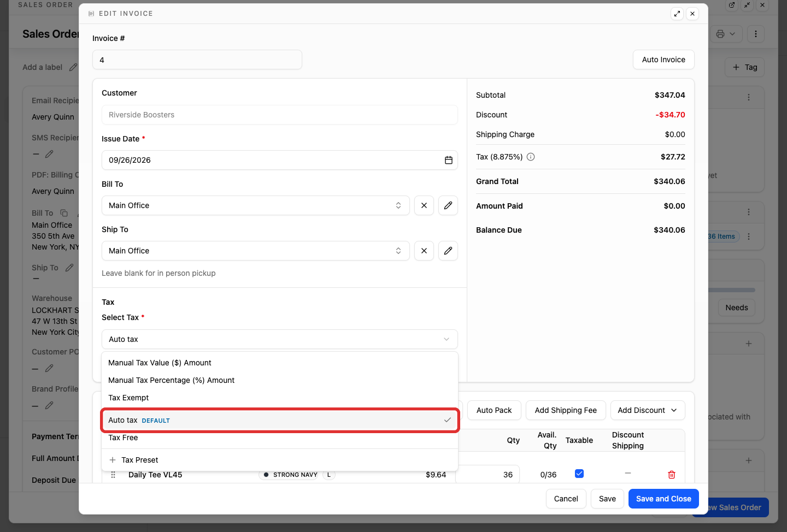Add a Tag on the Sales Order page
787x532 pixels.
point(744,67)
